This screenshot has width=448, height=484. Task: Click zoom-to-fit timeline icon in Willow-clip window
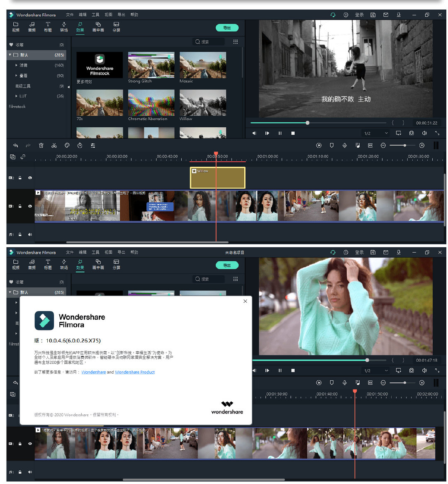pos(370,146)
